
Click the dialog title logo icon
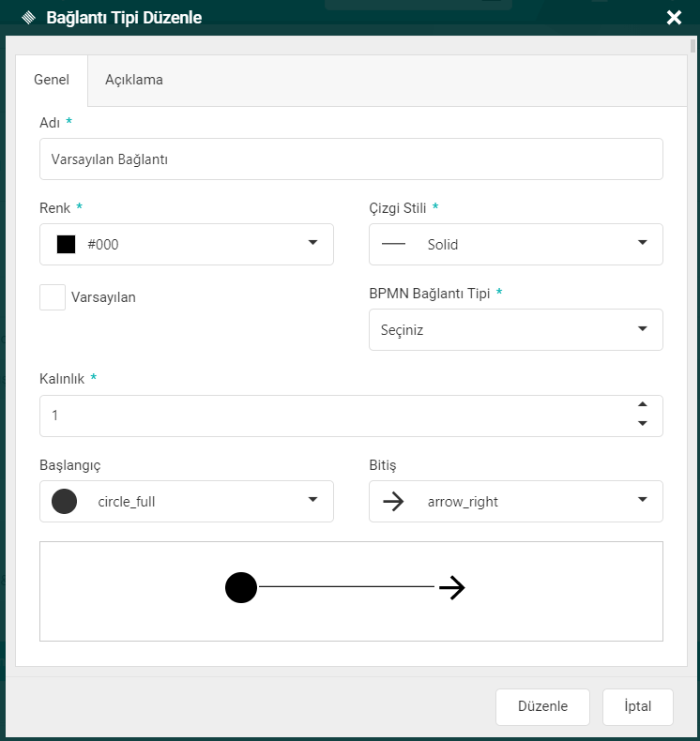[28, 17]
